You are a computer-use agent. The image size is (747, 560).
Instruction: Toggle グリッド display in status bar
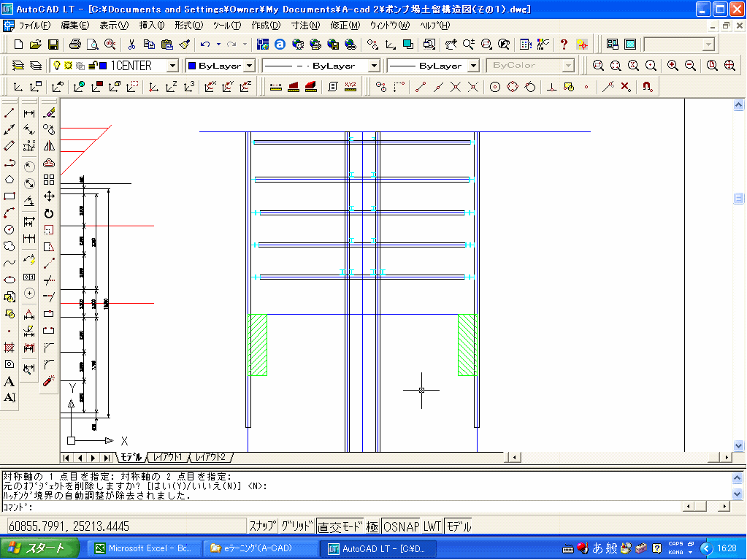(296, 526)
